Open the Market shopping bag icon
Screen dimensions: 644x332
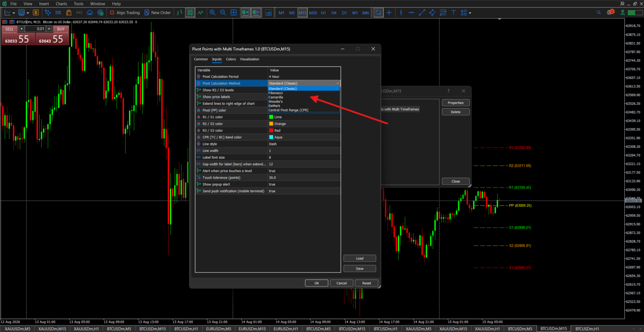[x=69, y=12]
